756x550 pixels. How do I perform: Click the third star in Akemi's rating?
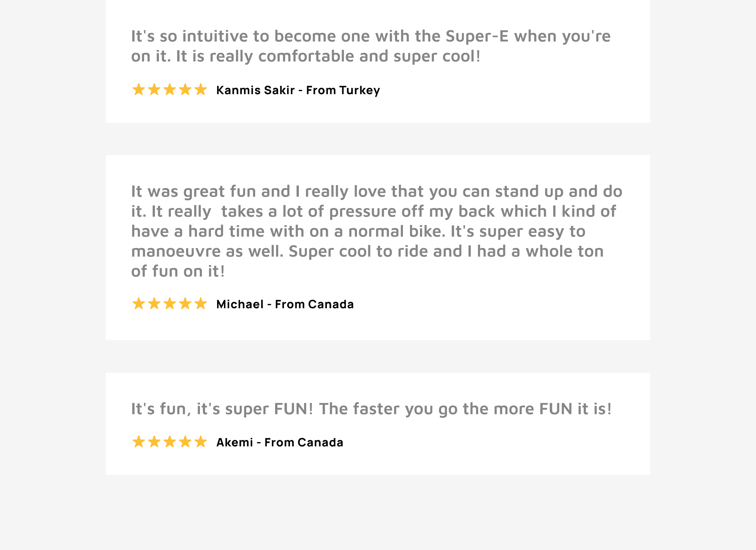click(170, 442)
